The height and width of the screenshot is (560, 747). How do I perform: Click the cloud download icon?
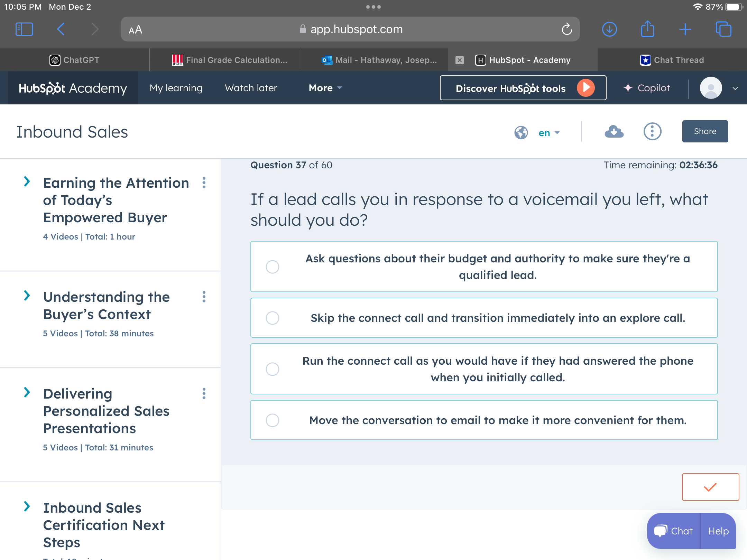click(x=614, y=132)
